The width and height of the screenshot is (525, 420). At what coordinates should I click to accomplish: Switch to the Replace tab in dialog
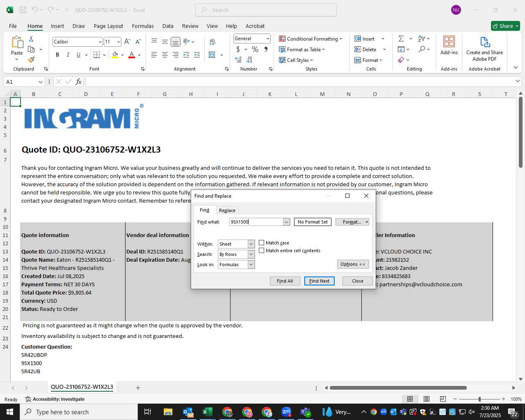point(227,210)
